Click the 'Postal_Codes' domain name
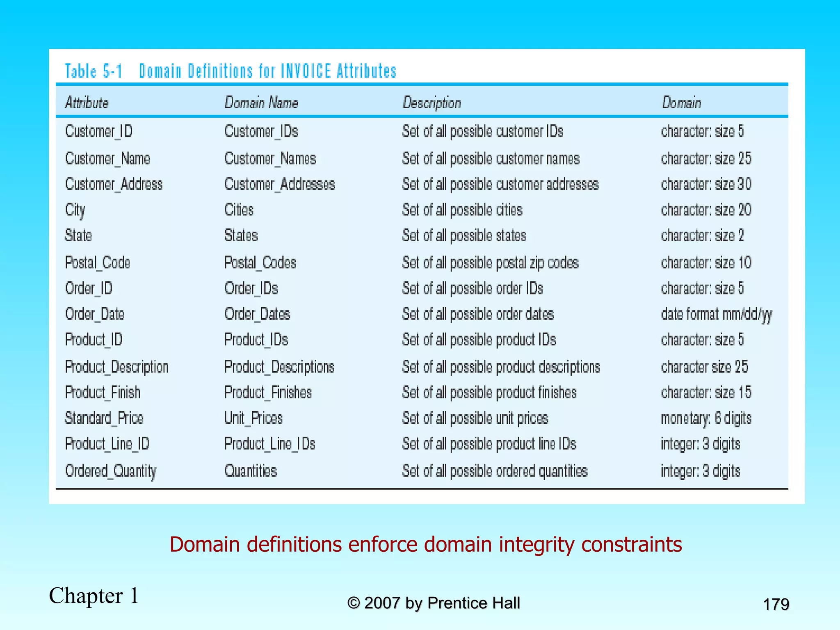 click(260, 262)
